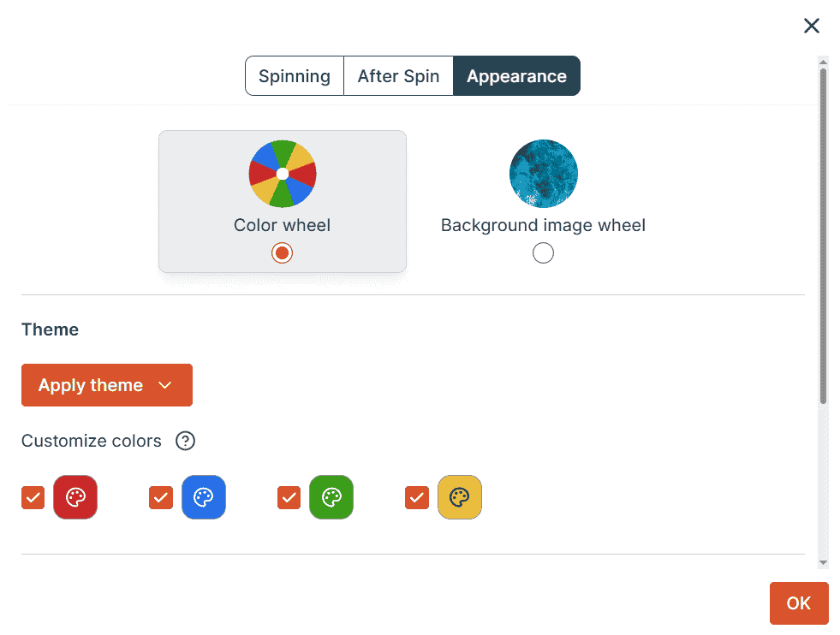
Task: Open the red color palette picker
Action: tap(75, 497)
